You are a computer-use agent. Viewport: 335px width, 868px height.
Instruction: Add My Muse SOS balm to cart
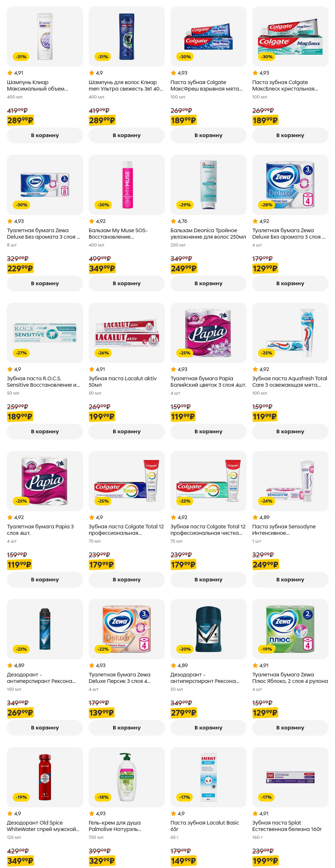pyautogui.click(x=126, y=283)
